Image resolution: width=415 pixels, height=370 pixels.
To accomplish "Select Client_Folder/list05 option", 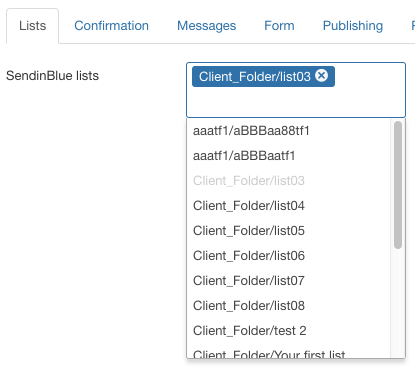I will 288,231.
